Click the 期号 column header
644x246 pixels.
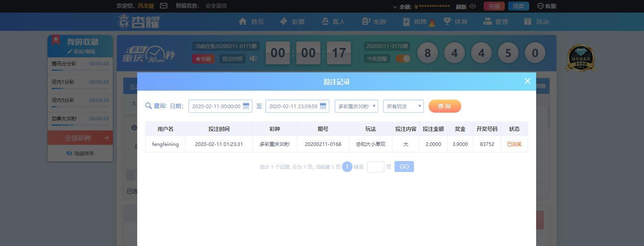tap(323, 129)
